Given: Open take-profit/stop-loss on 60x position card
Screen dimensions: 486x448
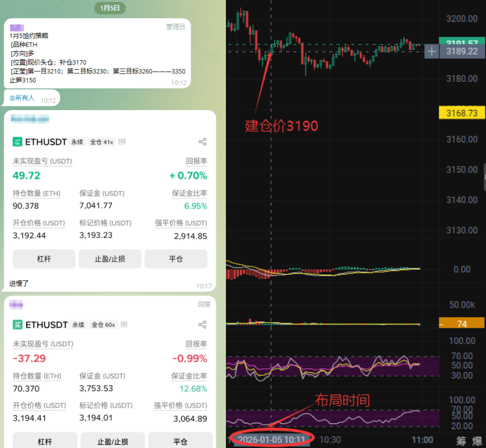Looking at the screenshot, I should (x=113, y=441).
